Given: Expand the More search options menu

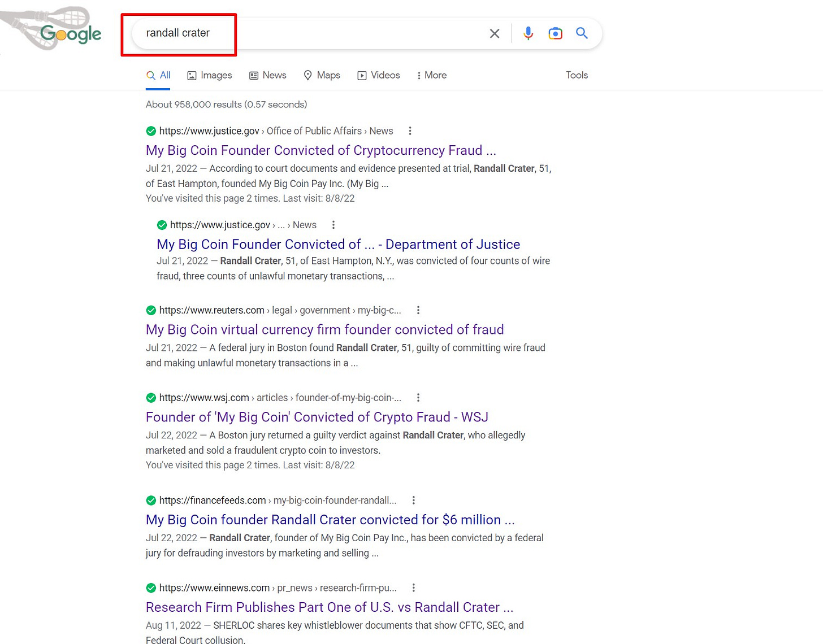Looking at the screenshot, I should click(x=431, y=75).
